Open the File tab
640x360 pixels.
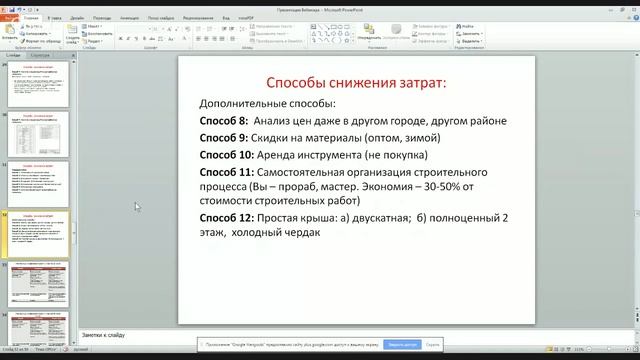tap(10, 18)
